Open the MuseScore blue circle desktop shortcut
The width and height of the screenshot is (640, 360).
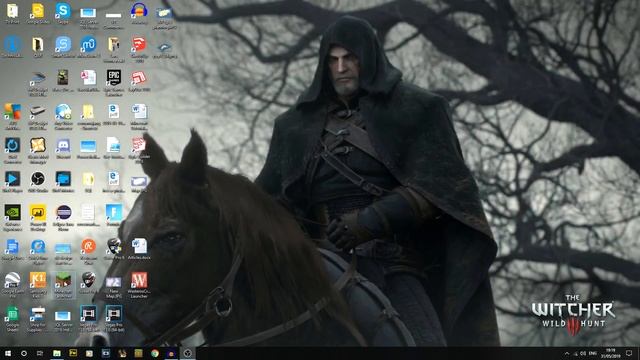89,47
